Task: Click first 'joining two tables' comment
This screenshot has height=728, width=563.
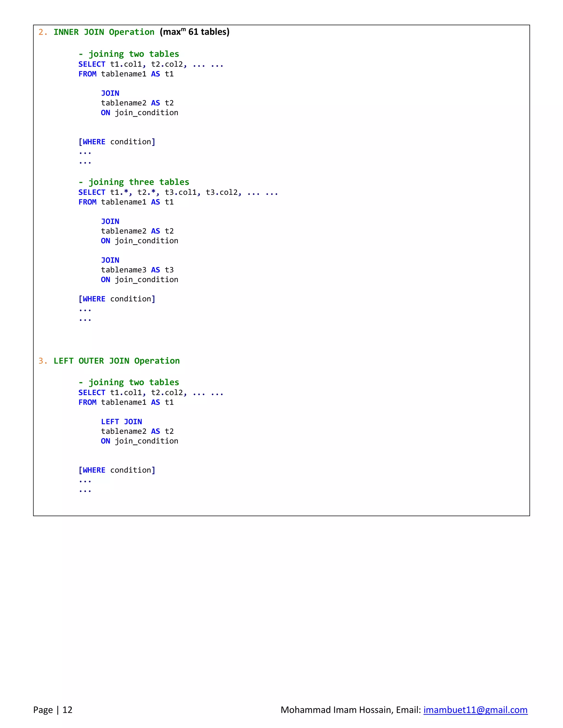Action: tap(129, 54)
